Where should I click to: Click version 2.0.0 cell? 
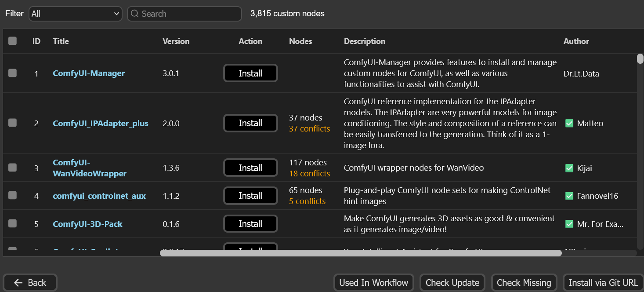click(171, 124)
